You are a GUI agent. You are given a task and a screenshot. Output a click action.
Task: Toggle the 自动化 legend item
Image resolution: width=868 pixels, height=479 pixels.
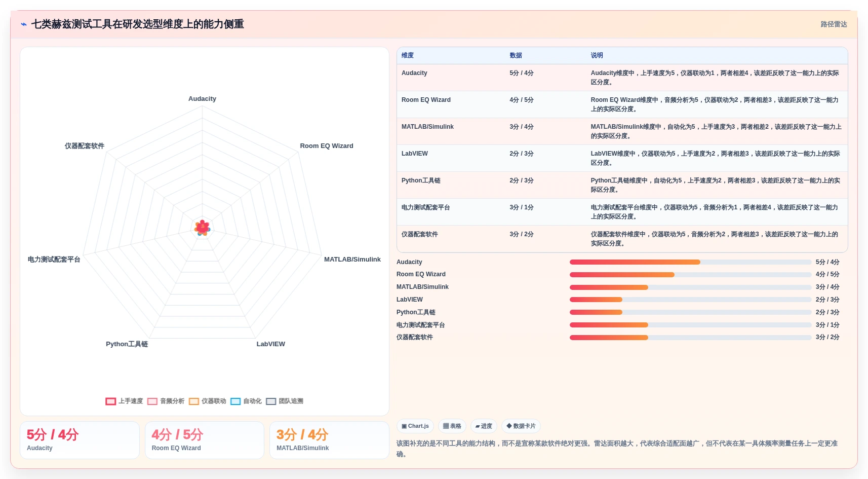click(246, 401)
